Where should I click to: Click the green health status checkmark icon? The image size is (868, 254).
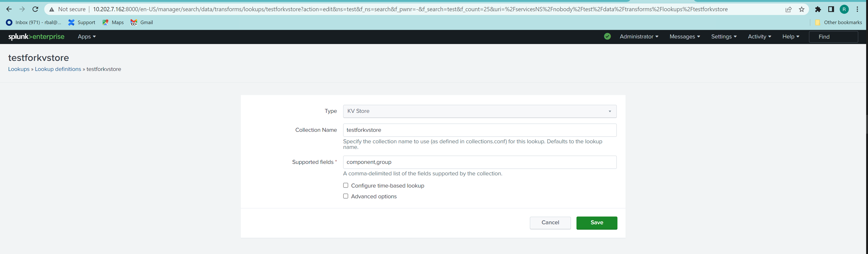(x=607, y=36)
